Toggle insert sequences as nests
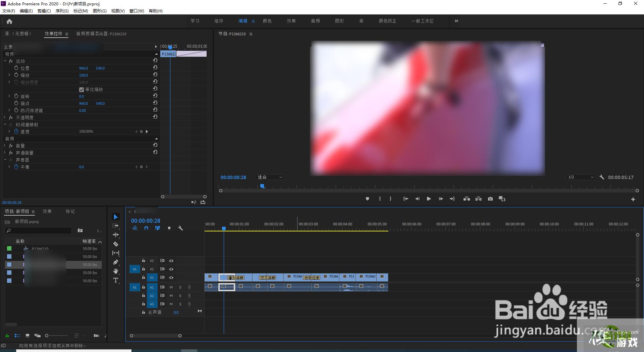 coord(135,228)
